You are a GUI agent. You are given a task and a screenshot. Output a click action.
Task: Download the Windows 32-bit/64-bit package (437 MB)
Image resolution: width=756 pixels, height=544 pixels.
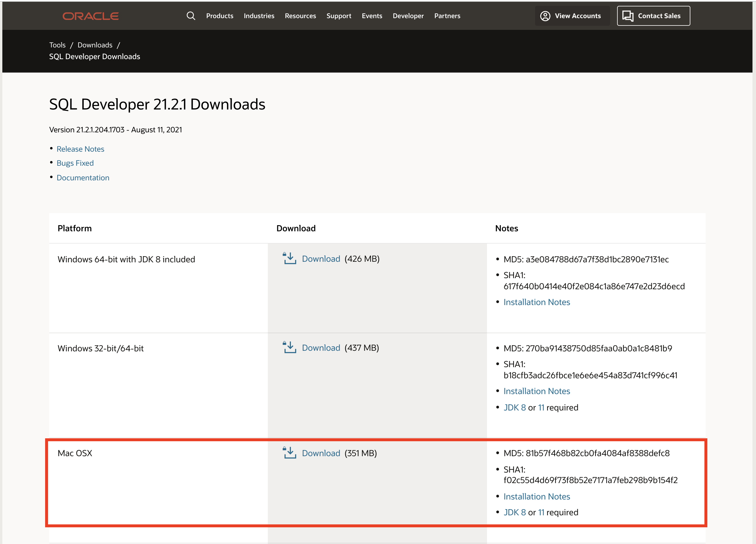click(321, 348)
